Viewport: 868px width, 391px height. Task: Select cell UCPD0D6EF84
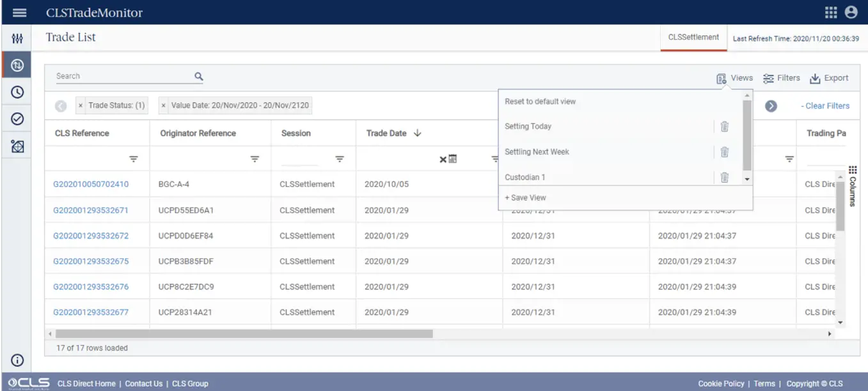(x=186, y=236)
